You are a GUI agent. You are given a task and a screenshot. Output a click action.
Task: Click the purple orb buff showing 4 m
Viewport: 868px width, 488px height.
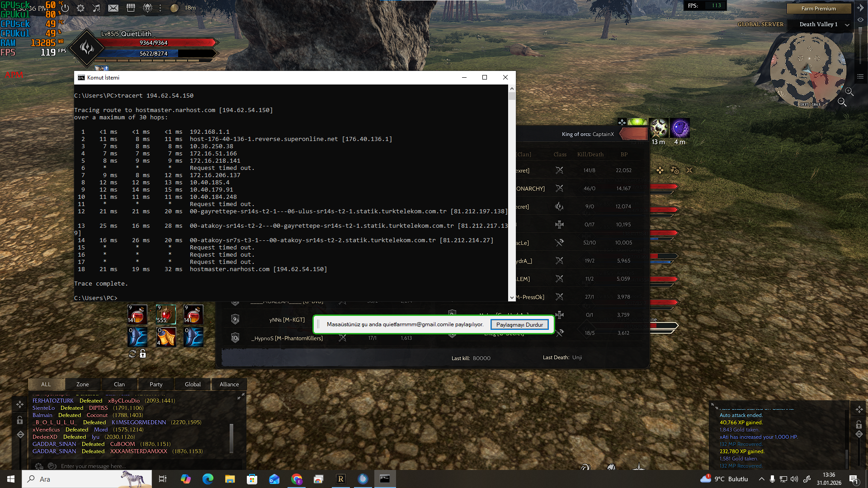[680, 128]
